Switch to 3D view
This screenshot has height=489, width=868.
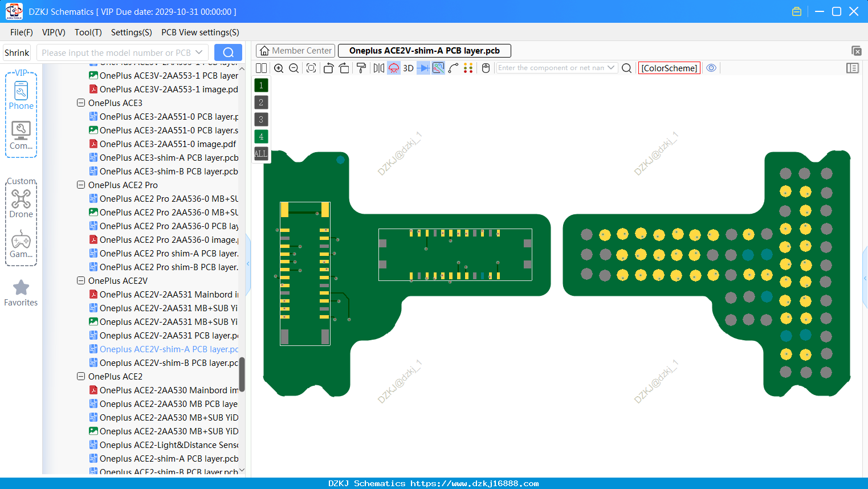(408, 68)
